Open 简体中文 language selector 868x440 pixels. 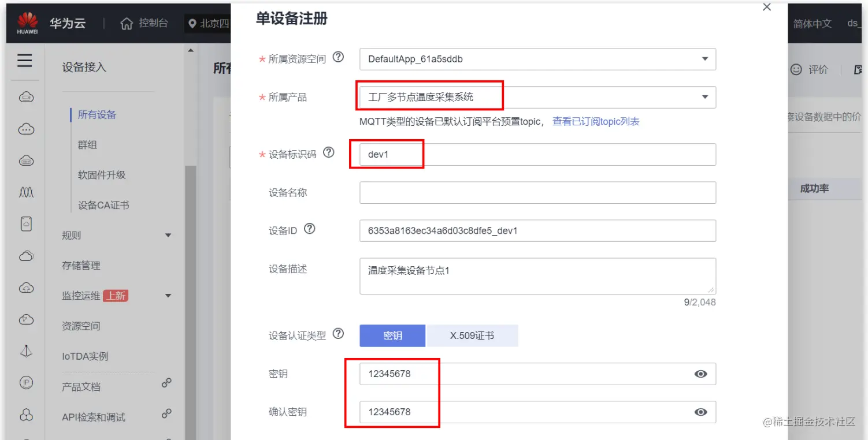coord(812,24)
